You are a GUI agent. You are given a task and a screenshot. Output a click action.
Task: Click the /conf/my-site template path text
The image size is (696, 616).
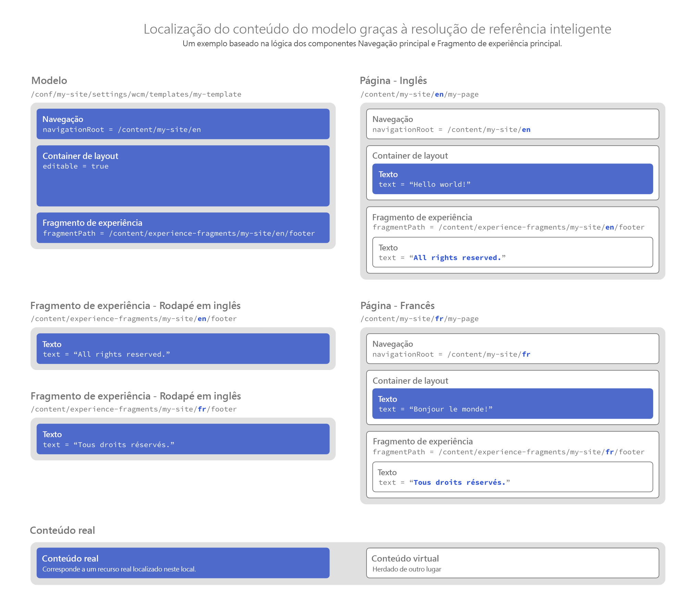pyautogui.click(x=136, y=94)
